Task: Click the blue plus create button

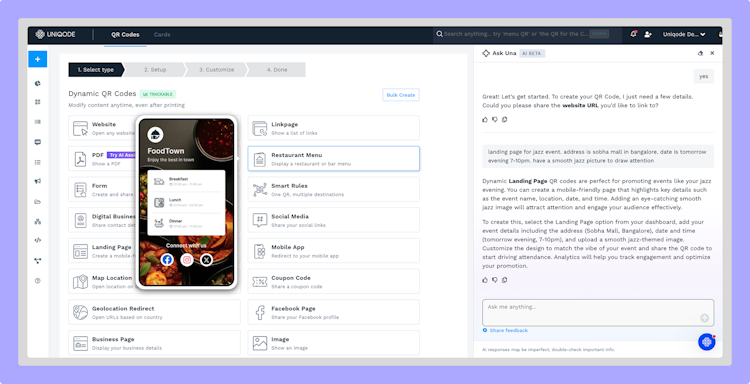Action: click(x=37, y=59)
